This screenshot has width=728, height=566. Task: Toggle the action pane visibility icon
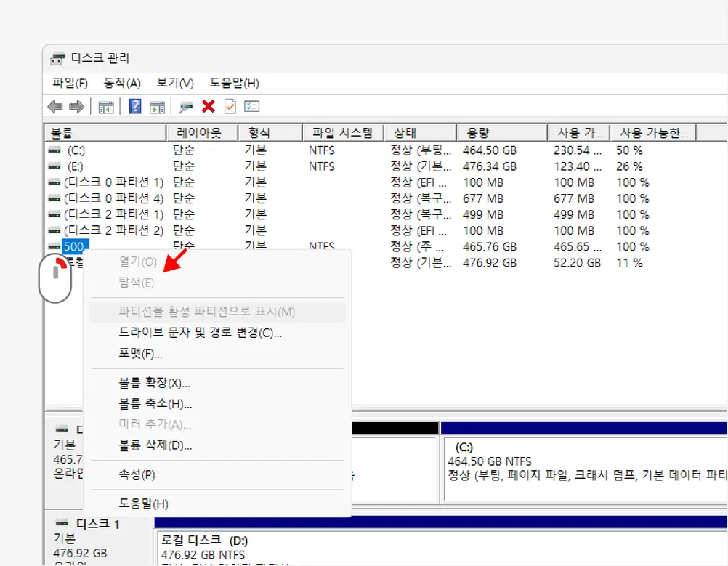(156, 106)
